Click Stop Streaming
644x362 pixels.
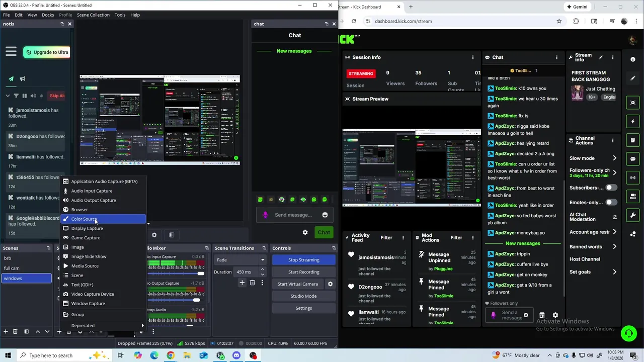tap(304, 260)
